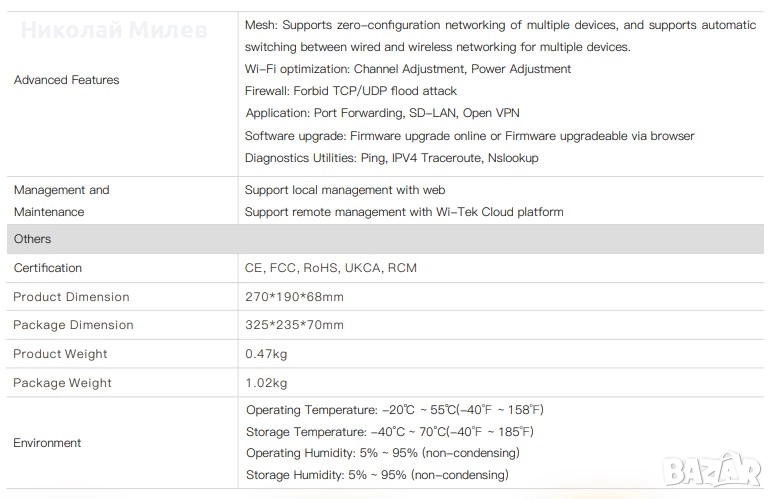Viewport: 773px width, 499px height.
Task: Click the Others section header
Action: pos(33,239)
